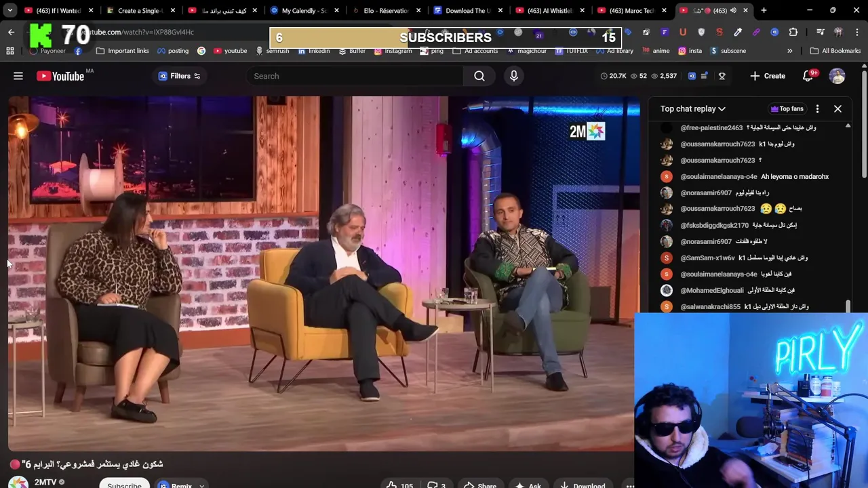Switch to 'Create a Single' browser tab
This screenshot has height=488, width=868.
coord(140,10)
